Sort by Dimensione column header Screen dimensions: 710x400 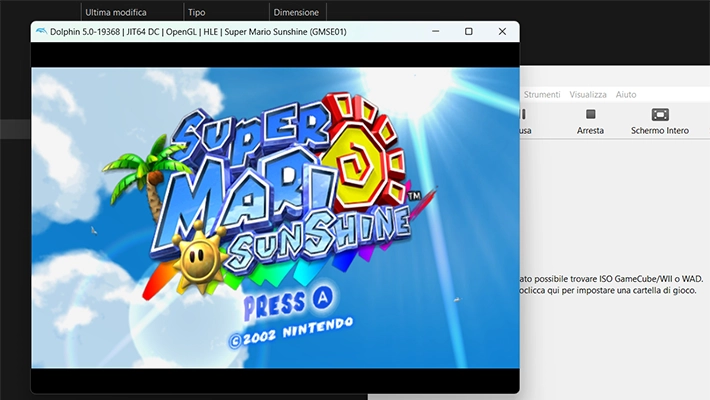click(x=296, y=12)
